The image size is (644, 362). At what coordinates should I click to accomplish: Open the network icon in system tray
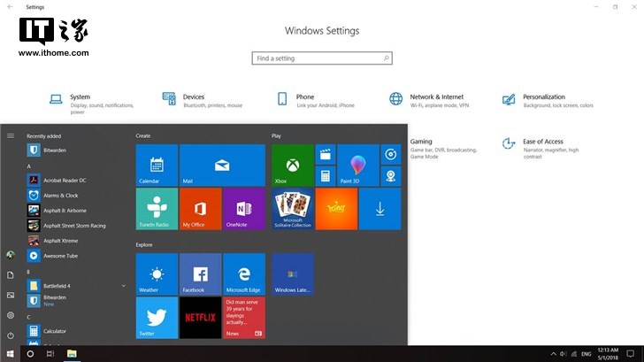(x=574, y=354)
